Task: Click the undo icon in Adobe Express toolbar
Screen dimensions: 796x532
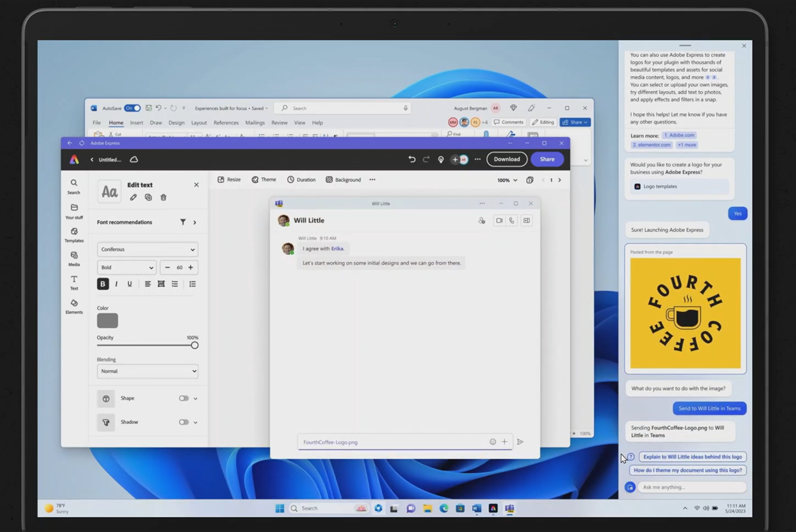Action: 412,159
